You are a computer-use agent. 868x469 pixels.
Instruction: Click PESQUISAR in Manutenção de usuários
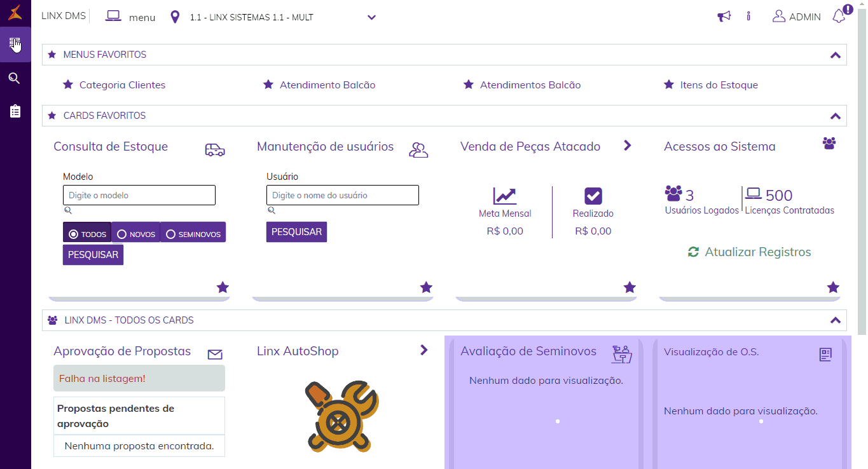[x=296, y=232]
